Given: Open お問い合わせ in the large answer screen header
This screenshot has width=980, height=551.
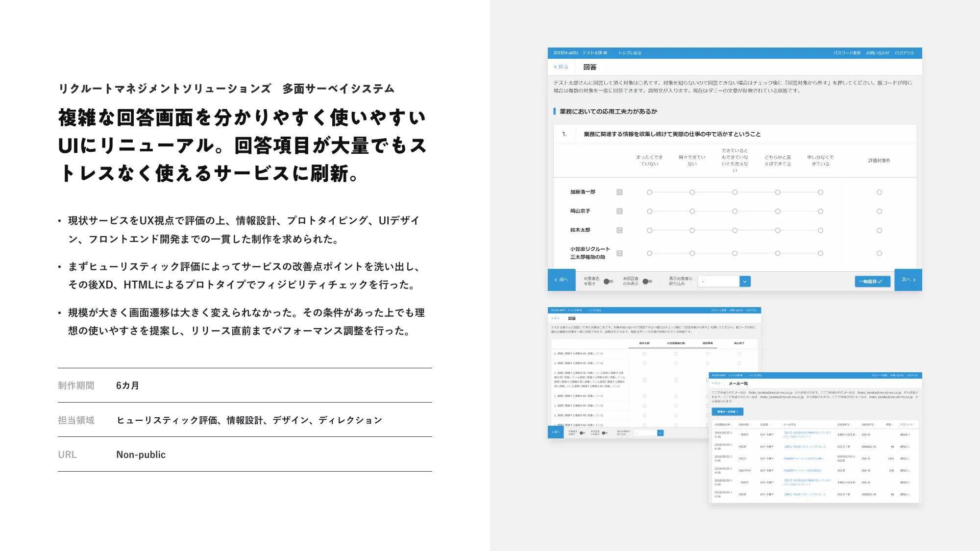Looking at the screenshot, I should click(x=878, y=53).
